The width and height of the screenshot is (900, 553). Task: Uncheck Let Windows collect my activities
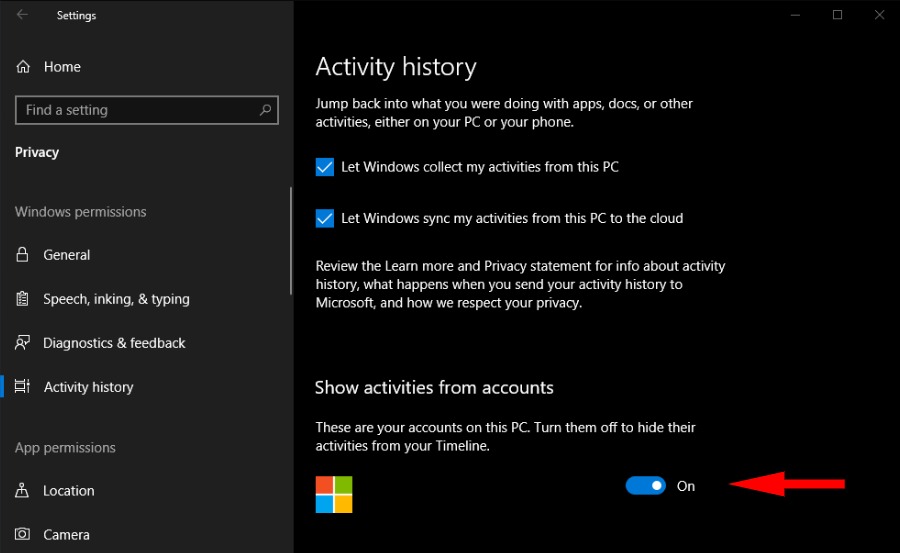325,167
